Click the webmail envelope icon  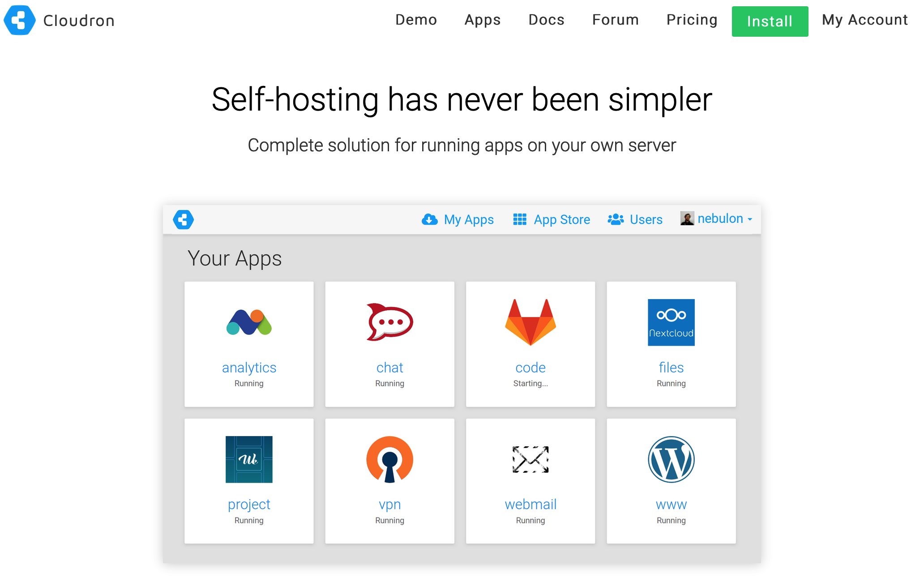tap(530, 459)
